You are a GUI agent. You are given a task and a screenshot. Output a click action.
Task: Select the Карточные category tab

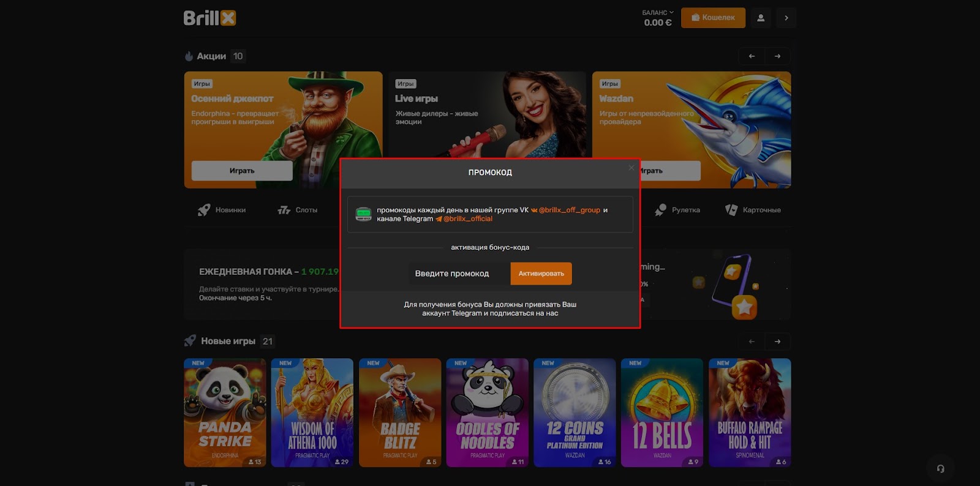point(753,210)
